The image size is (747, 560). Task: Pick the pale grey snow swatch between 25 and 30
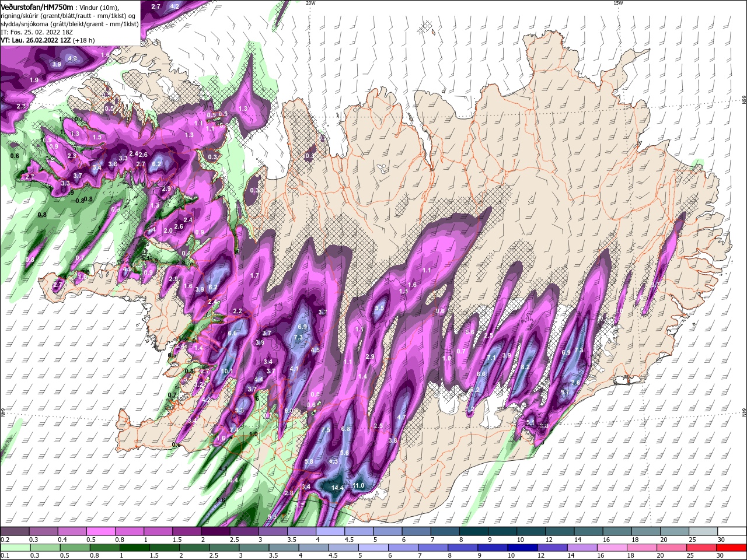click(704, 532)
